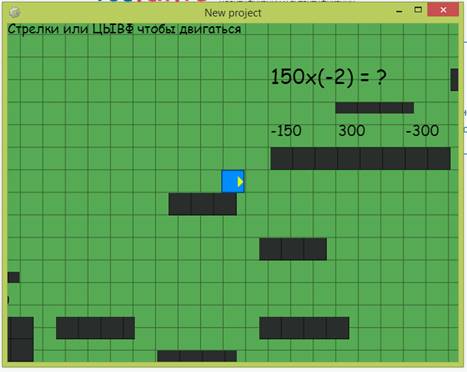Select the answer -300
This screenshot has height=372, width=467.
pyautogui.click(x=422, y=131)
